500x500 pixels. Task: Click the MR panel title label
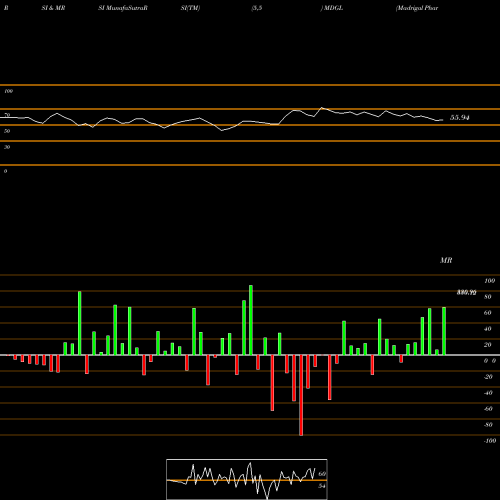(446, 260)
